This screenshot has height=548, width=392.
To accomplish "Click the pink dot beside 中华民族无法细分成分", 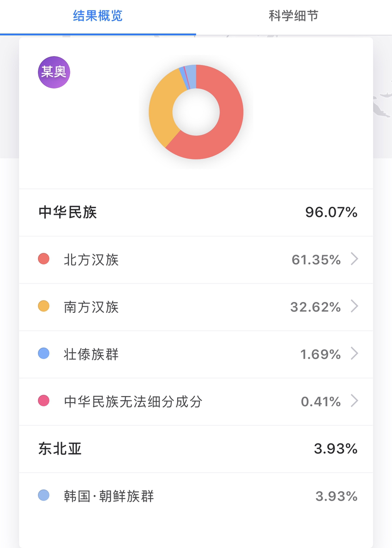I will coord(44,400).
